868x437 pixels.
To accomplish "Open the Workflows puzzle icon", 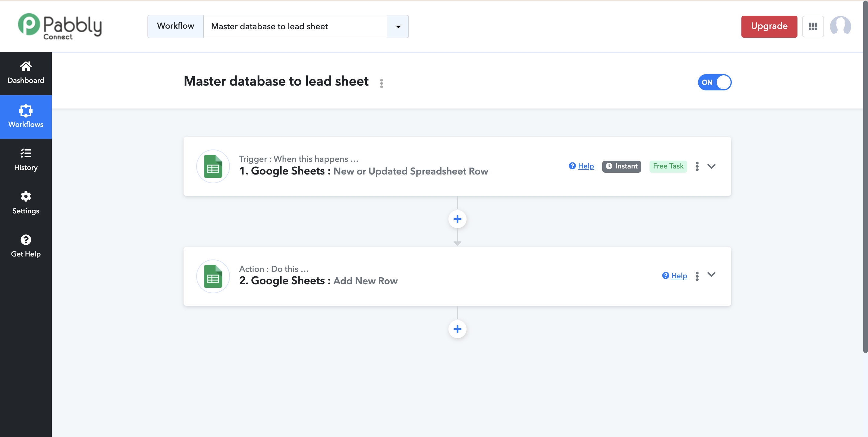I will (26, 111).
